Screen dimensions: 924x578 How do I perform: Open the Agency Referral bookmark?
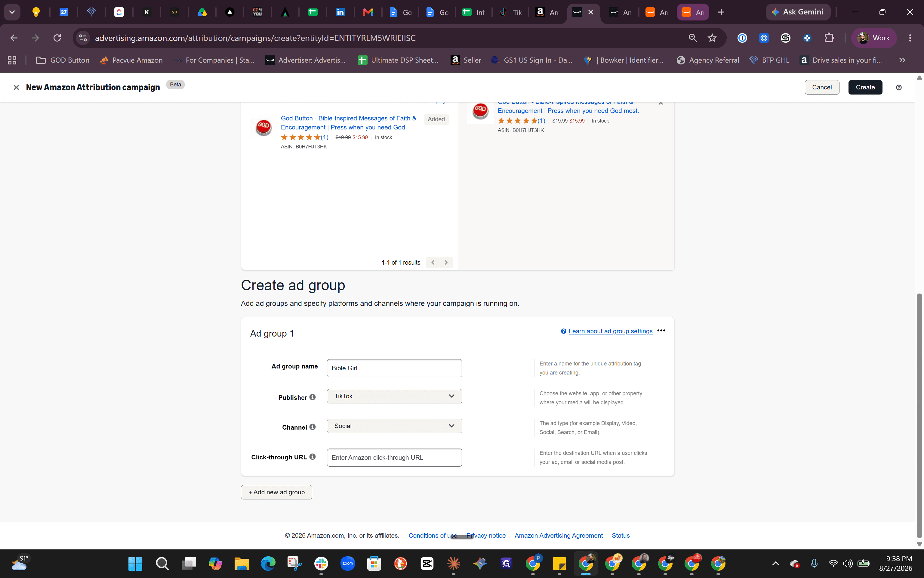(x=708, y=60)
